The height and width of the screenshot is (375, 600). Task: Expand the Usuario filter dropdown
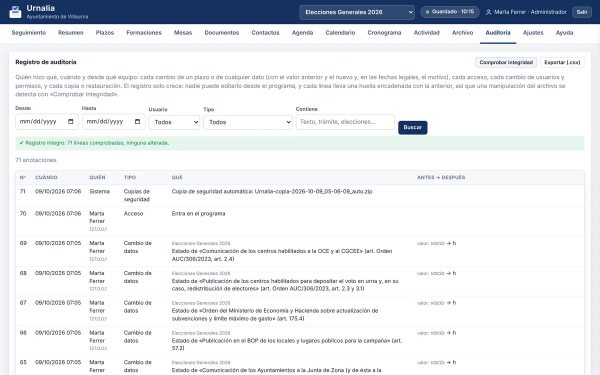point(174,122)
